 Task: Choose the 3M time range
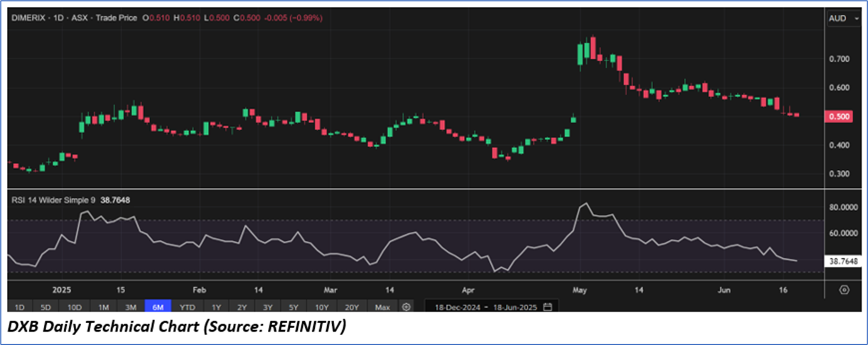[130, 307]
